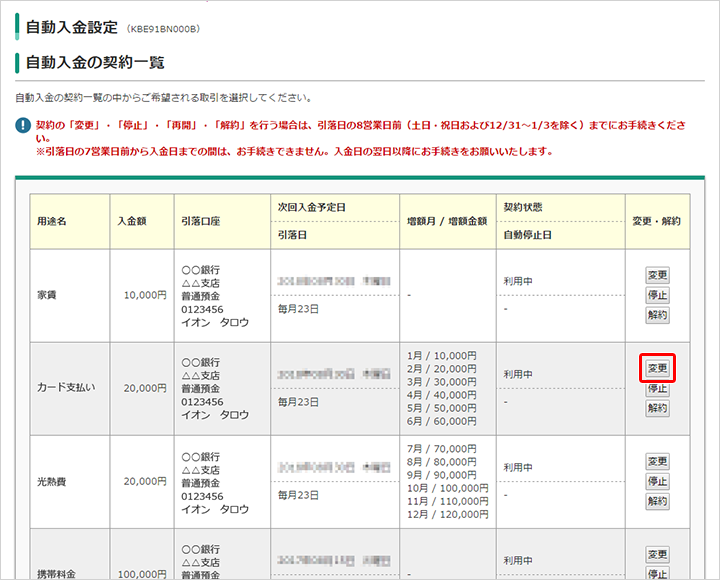The width and height of the screenshot is (720, 580).
Task: Select the 増額月 / 増額金額 column header
Action: [447, 221]
